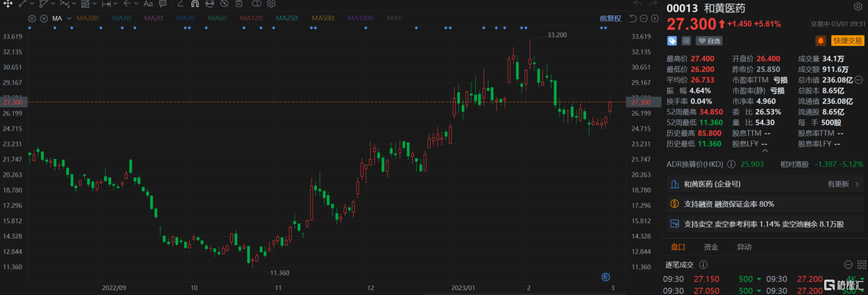Open polyline tool options arrow
Screen dimensions: 868x295
tap(53, 4)
